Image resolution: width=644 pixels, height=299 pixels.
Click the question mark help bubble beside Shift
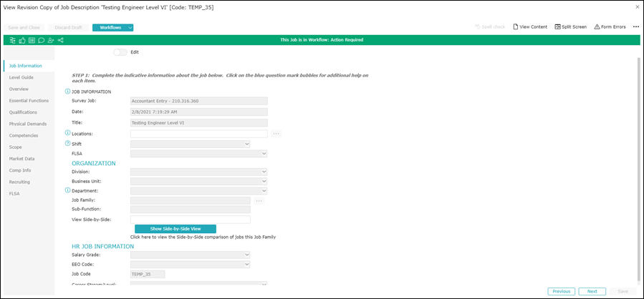click(68, 144)
